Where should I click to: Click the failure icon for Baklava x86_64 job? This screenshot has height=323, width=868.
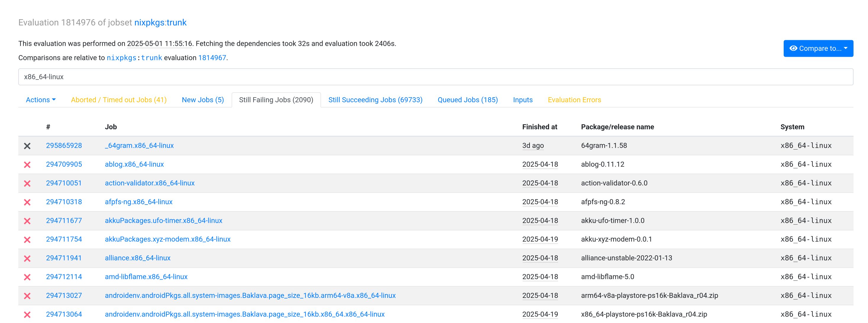(27, 315)
